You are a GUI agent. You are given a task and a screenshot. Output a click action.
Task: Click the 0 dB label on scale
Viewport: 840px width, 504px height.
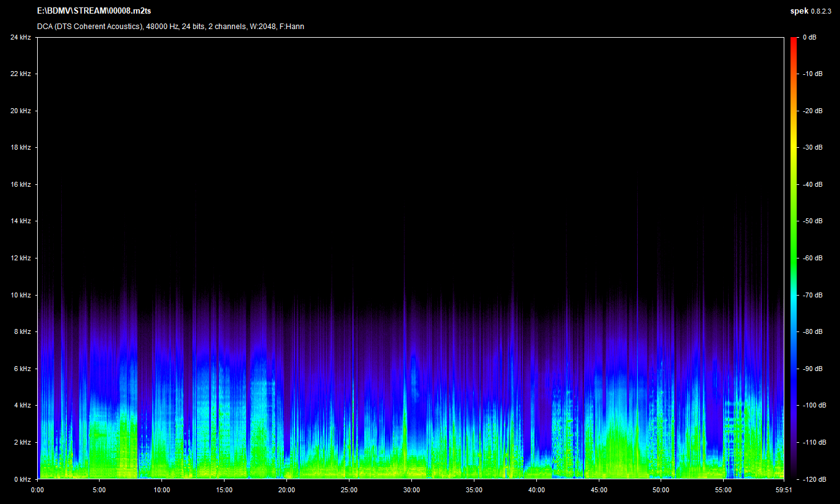click(809, 38)
